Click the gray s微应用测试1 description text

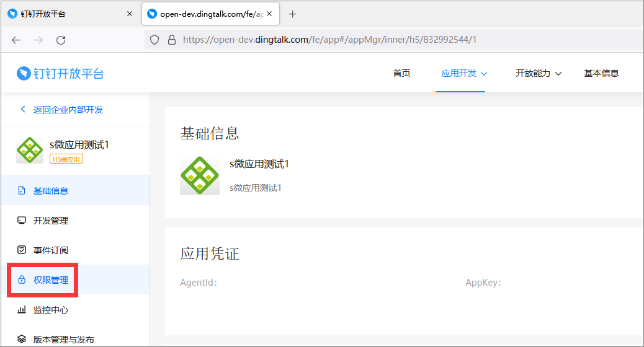[x=256, y=188]
